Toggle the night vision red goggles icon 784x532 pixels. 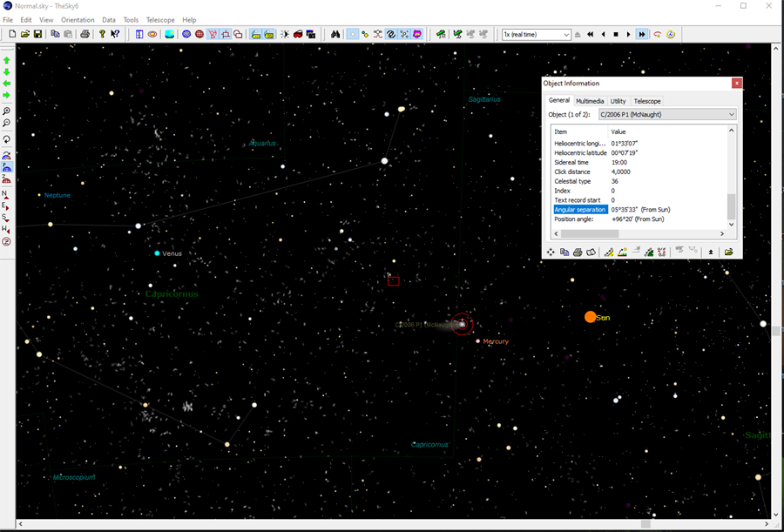pos(298,35)
